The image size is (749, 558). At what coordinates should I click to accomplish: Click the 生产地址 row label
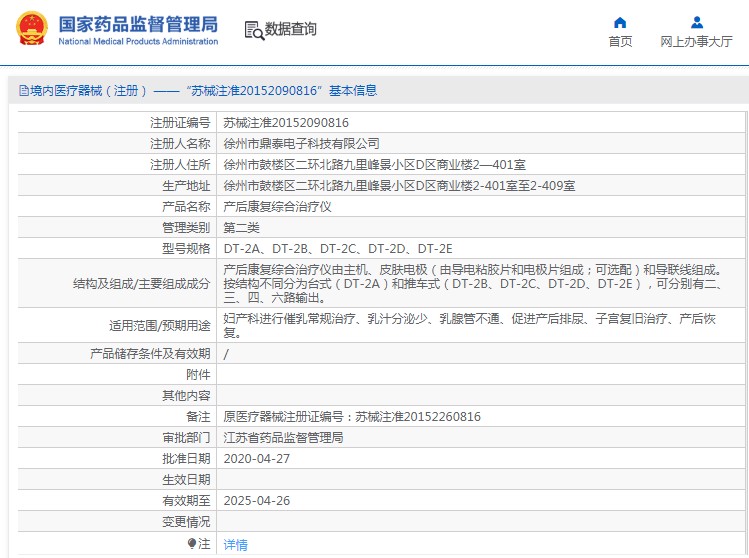(186, 186)
